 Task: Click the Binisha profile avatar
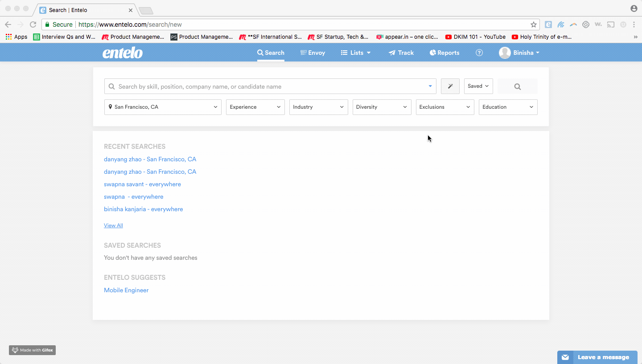click(505, 53)
